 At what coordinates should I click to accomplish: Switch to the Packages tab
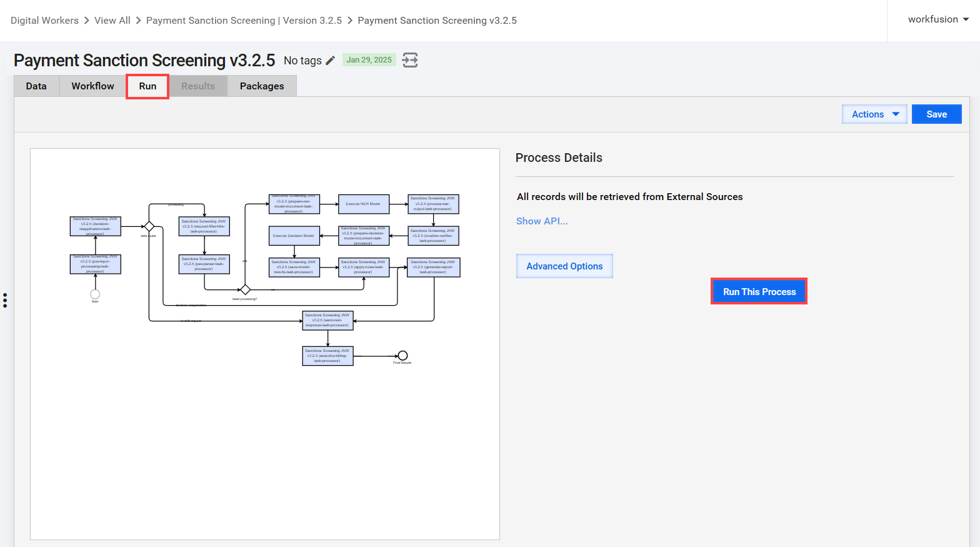tap(262, 86)
